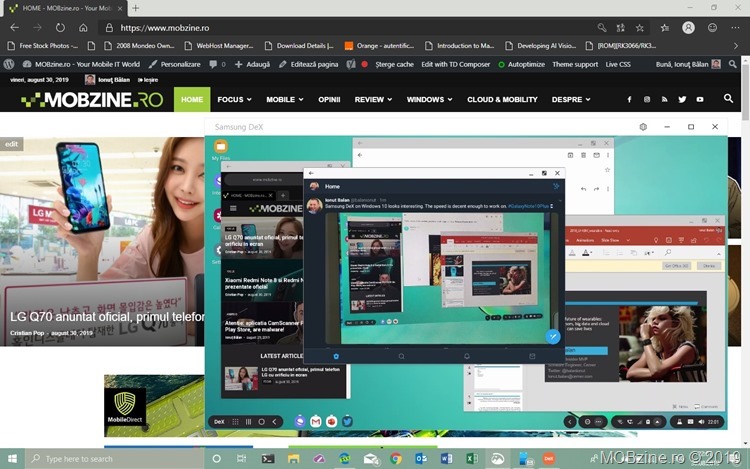Switch to the HOME - MOBzine.ro browser tab
This screenshot has height=469, width=750.
65,8
